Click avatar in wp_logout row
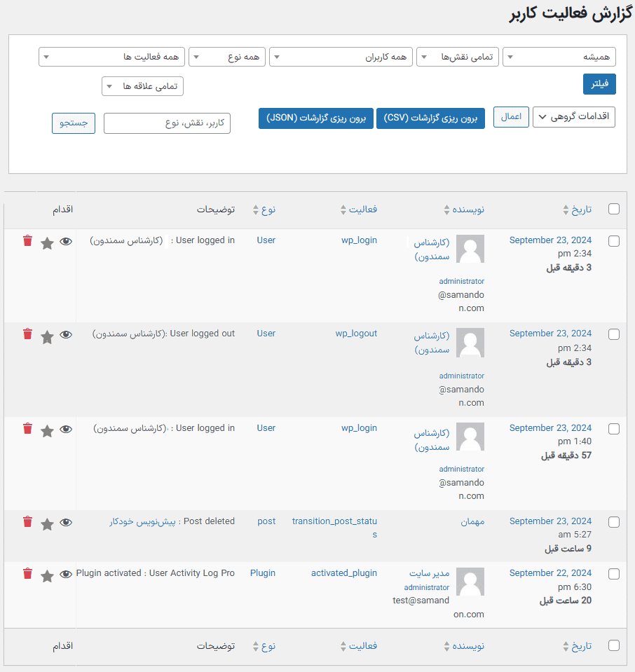635x672 pixels. [x=470, y=342]
